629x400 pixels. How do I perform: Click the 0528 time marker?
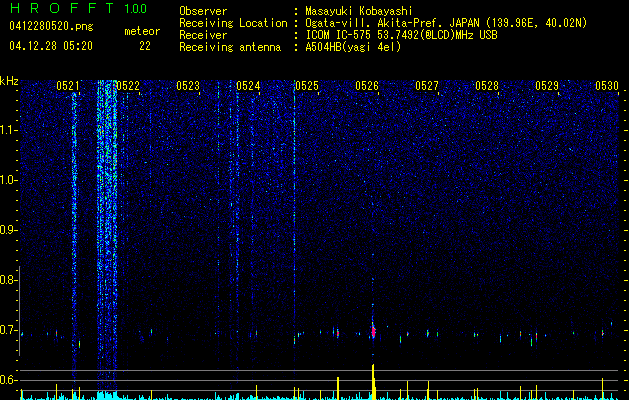click(x=487, y=86)
